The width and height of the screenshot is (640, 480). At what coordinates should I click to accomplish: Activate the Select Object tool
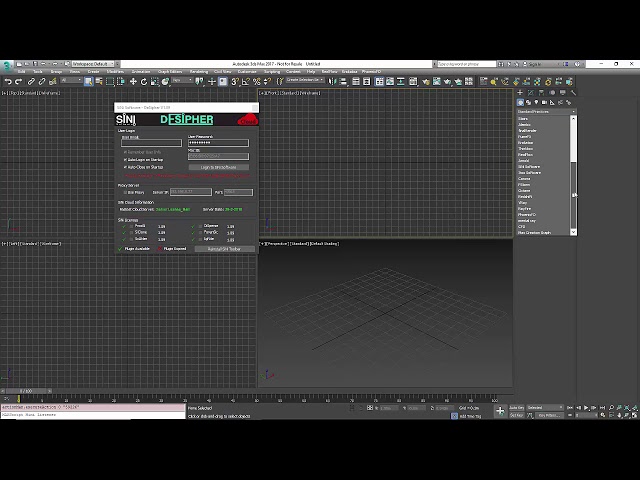(x=88, y=82)
